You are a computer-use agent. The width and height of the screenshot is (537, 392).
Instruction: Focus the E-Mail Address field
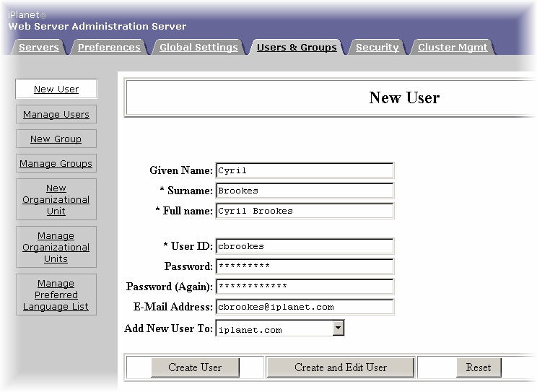[x=305, y=307]
